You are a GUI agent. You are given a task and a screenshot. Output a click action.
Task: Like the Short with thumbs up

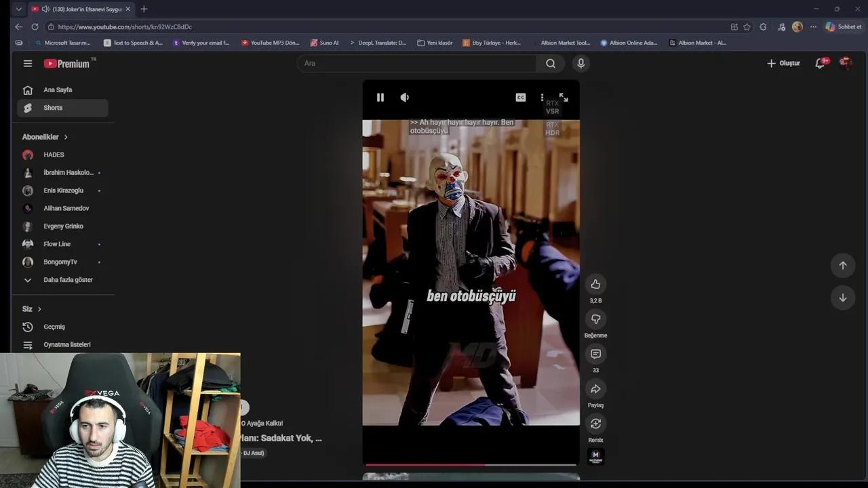pos(595,284)
